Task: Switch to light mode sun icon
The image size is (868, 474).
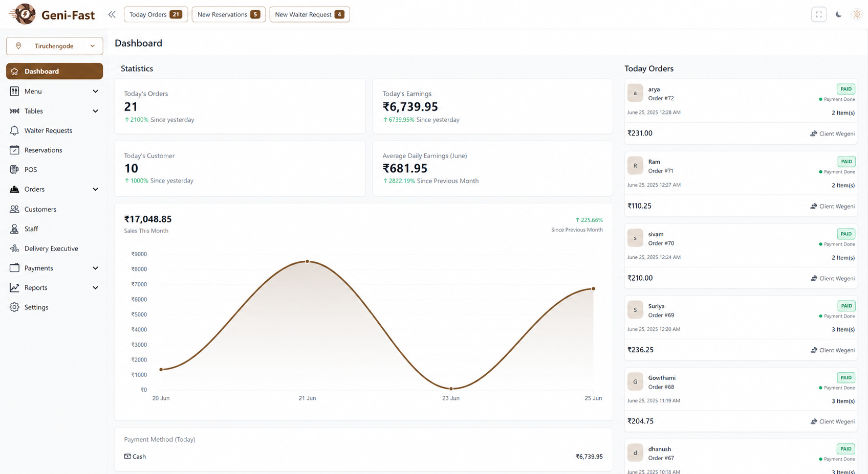Action: tap(857, 14)
